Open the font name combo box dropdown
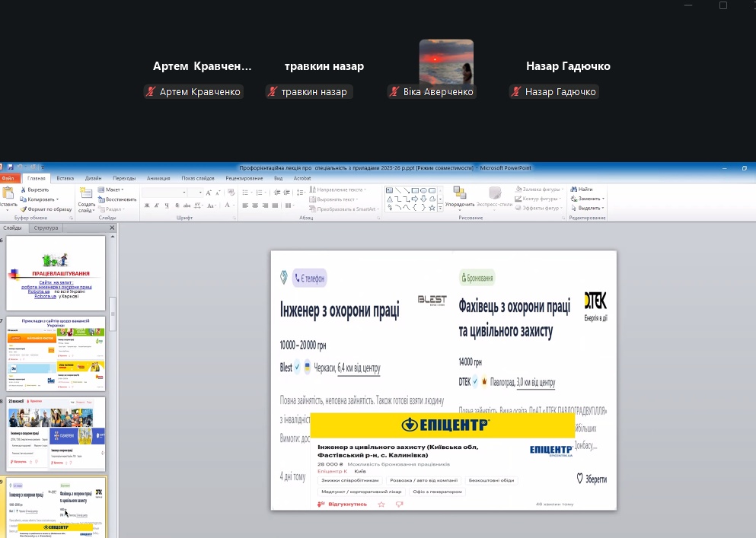756x538 pixels. [x=184, y=193]
